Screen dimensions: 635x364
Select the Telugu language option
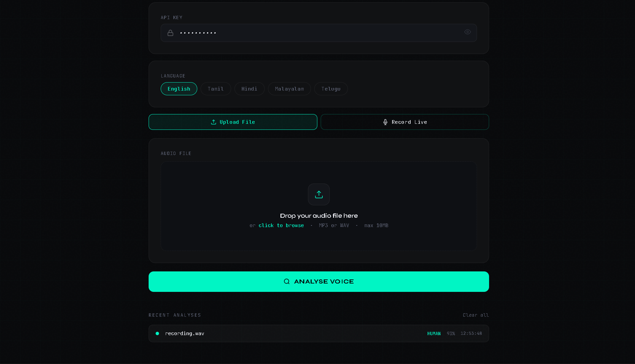(331, 89)
